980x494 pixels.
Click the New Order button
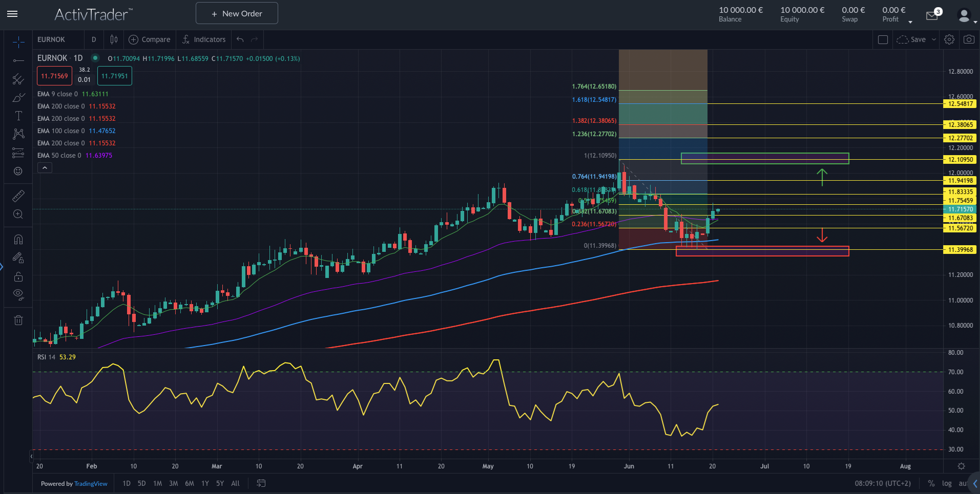237,13
